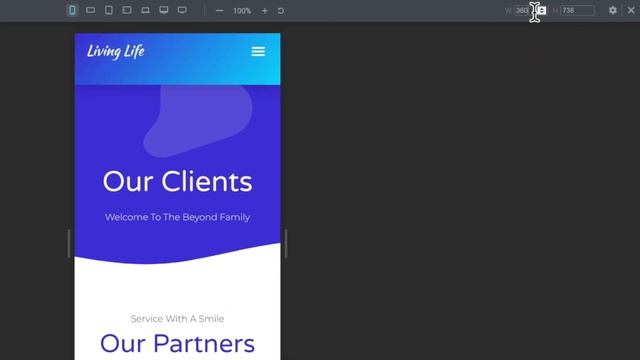Image resolution: width=640 pixels, height=360 pixels.
Task: Click the "Our Clients" heading
Action: click(x=178, y=181)
